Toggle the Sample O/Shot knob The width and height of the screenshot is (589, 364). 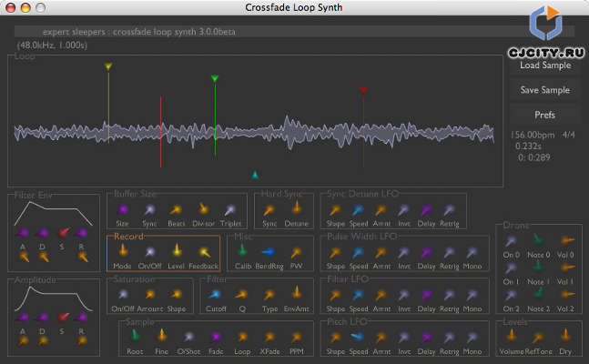tap(188, 338)
